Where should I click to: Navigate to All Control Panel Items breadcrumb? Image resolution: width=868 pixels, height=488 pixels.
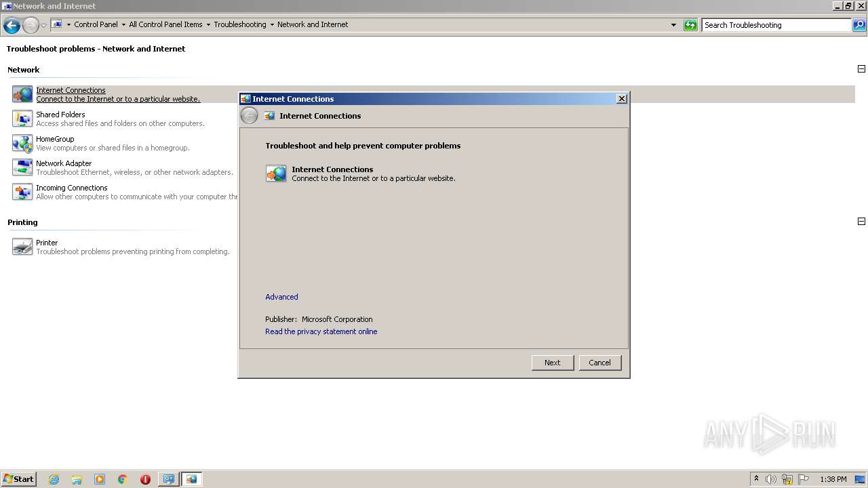point(165,24)
